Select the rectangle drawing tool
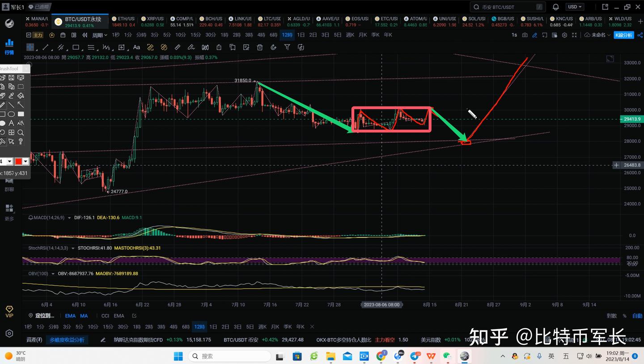644x364 pixels. point(75,47)
